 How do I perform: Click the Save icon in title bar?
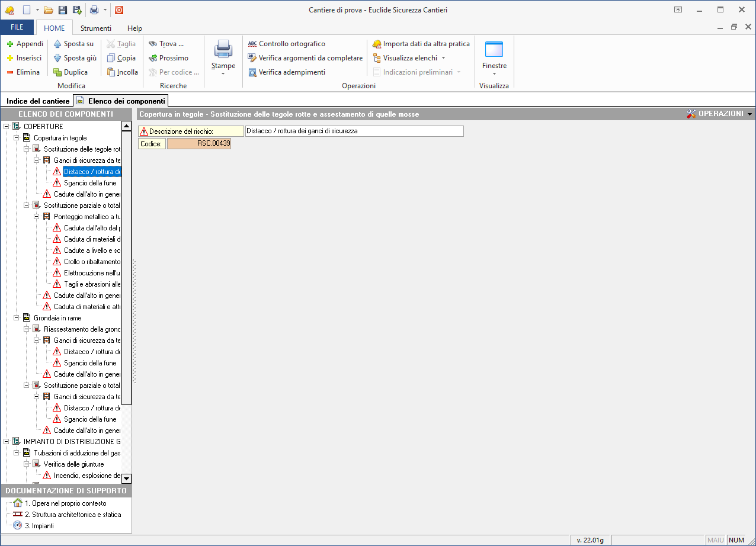pyautogui.click(x=63, y=10)
